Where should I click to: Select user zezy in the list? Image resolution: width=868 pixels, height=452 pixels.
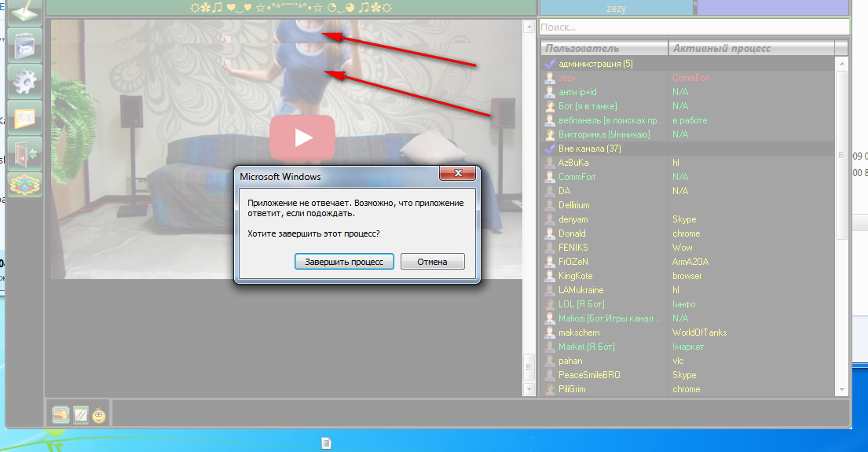(x=566, y=78)
